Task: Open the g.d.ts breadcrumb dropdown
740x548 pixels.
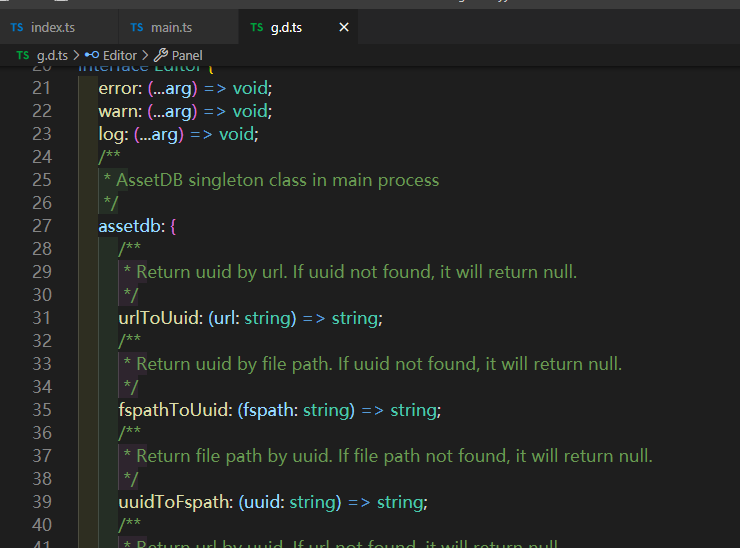Action: pyautogui.click(x=51, y=55)
